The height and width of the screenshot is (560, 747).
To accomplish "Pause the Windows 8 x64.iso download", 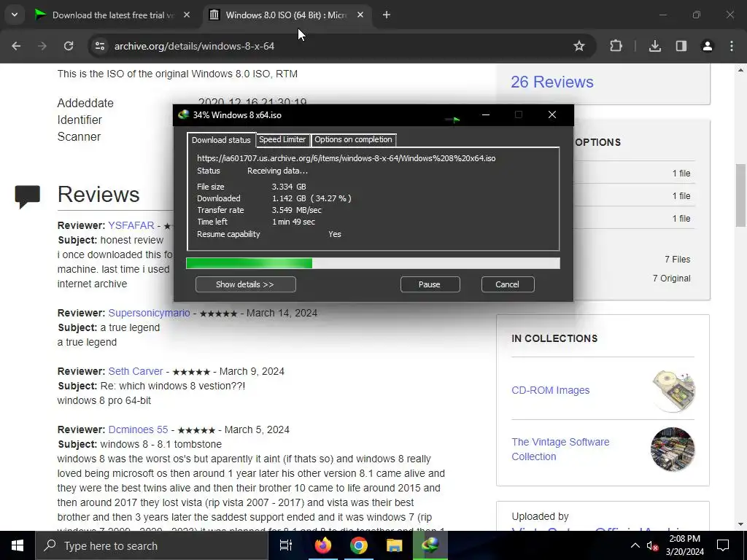I will (430, 284).
